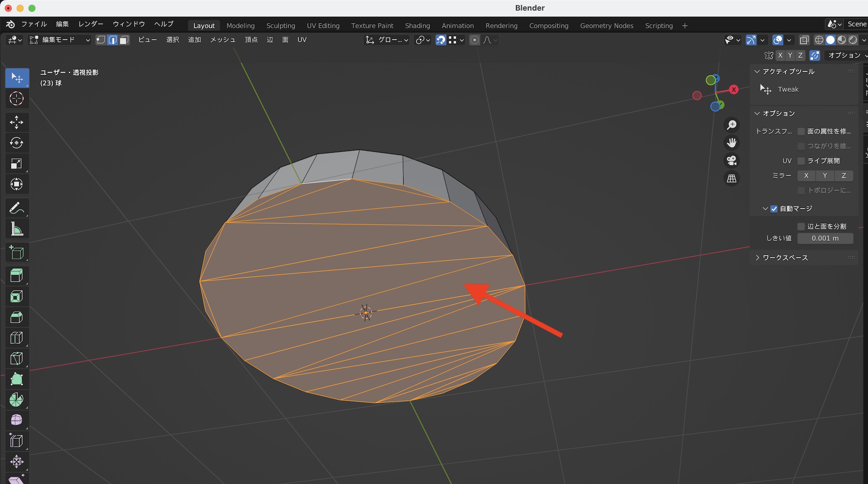Activate the Measure tool
Viewport: 868px width, 484px height.
pyautogui.click(x=16, y=229)
